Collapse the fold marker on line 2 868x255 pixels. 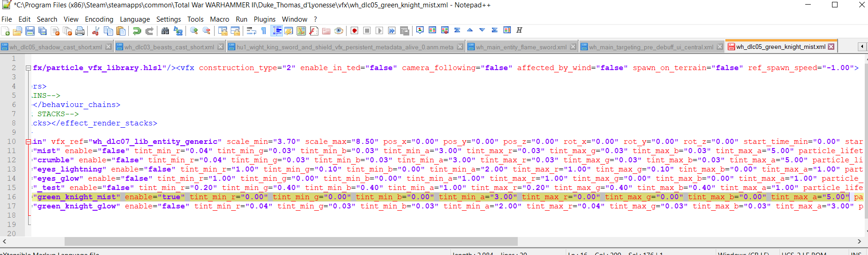tap(28, 68)
